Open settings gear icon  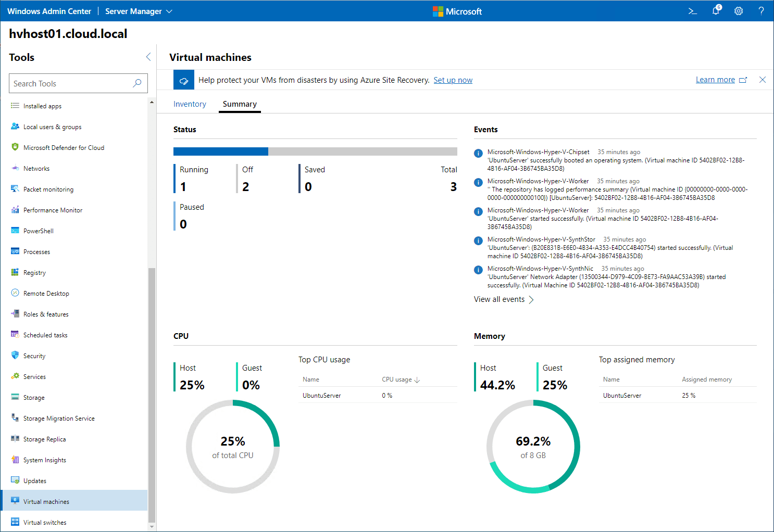739,11
